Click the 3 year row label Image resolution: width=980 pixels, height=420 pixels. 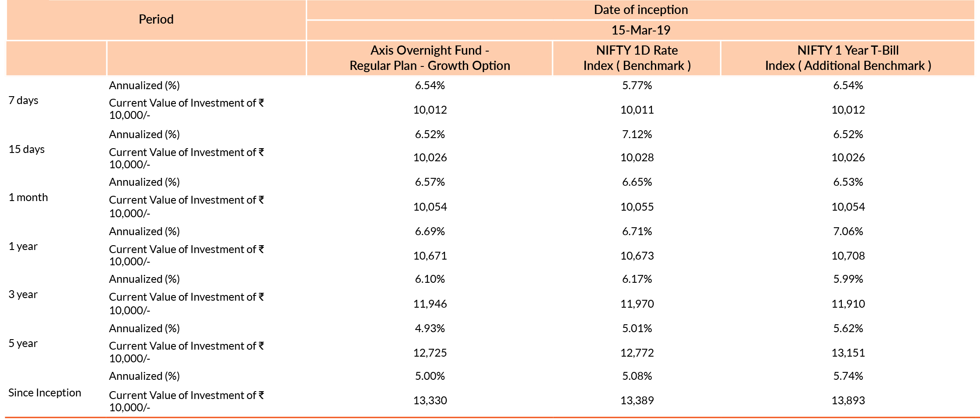[23, 295]
